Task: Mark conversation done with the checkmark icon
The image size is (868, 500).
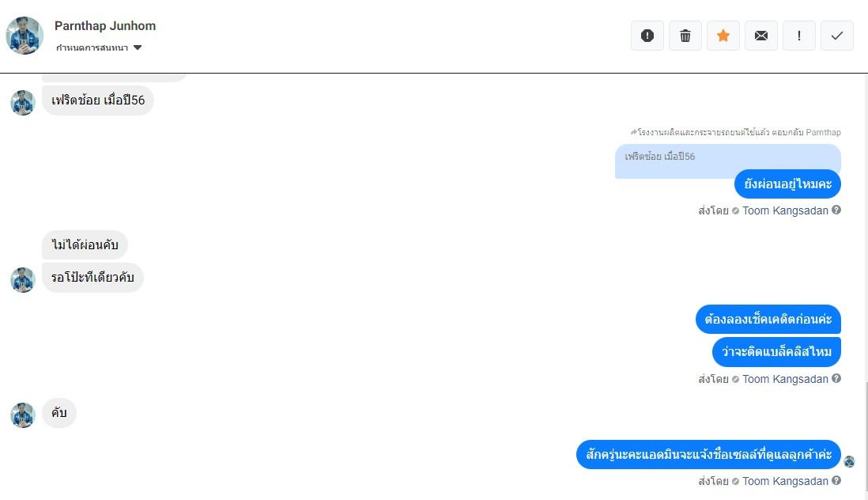Action: coord(837,36)
